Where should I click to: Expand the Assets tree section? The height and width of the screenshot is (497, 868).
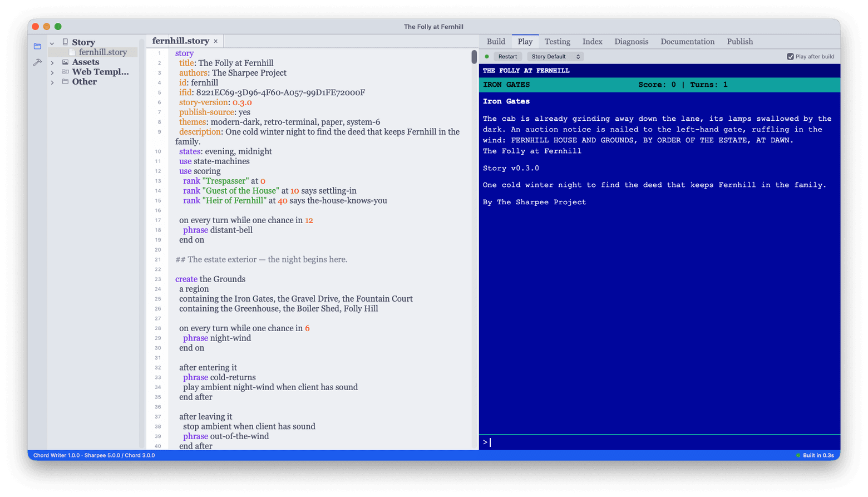[x=52, y=63]
